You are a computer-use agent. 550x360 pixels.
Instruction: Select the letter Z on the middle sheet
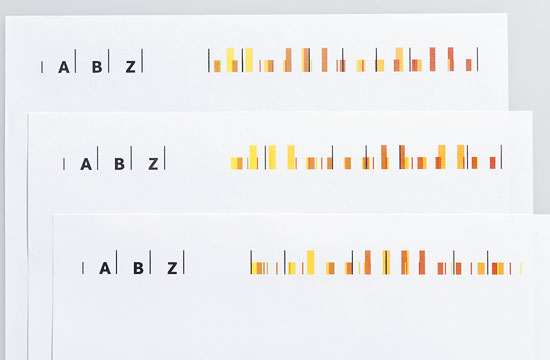coord(153,164)
